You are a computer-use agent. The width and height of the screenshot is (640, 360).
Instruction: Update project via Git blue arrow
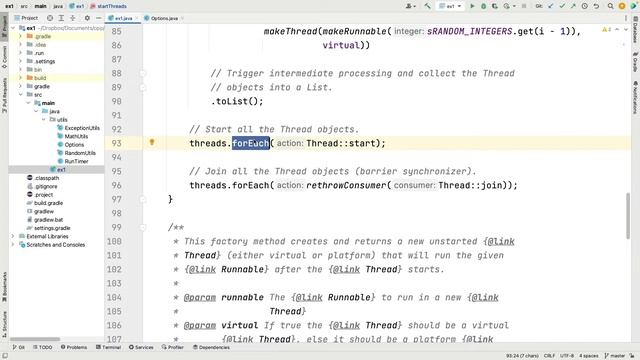click(x=550, y=6)
